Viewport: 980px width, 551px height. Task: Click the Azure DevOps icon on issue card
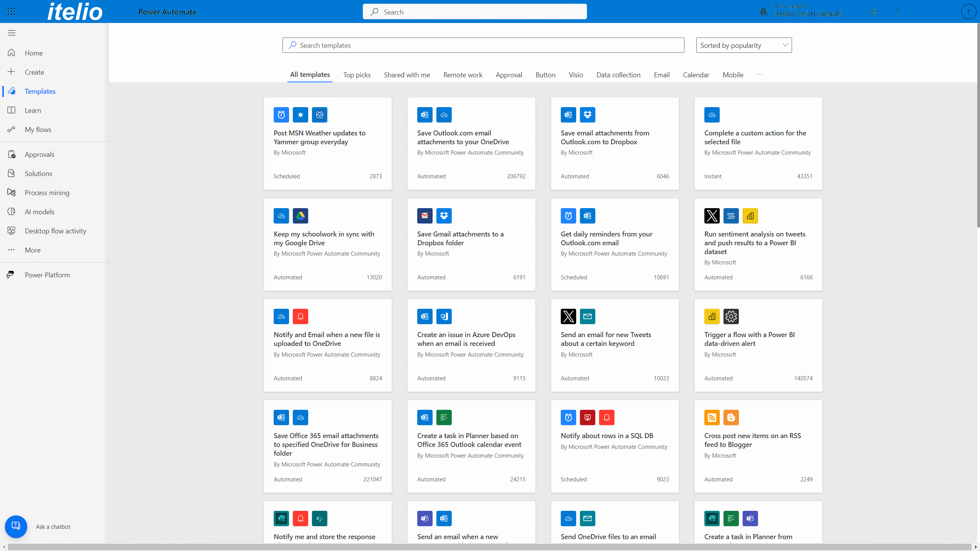coord(444,316)
